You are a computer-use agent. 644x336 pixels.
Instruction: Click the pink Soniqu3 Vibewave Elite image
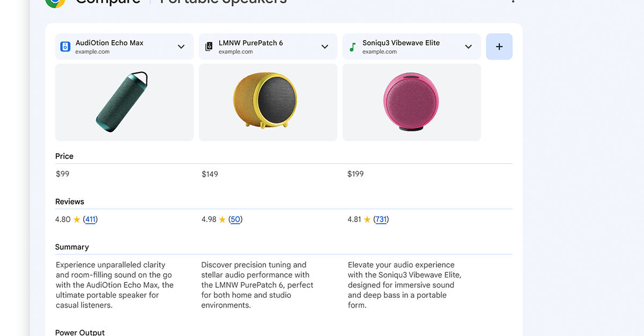pyautogui.click(x=411, y=102)
